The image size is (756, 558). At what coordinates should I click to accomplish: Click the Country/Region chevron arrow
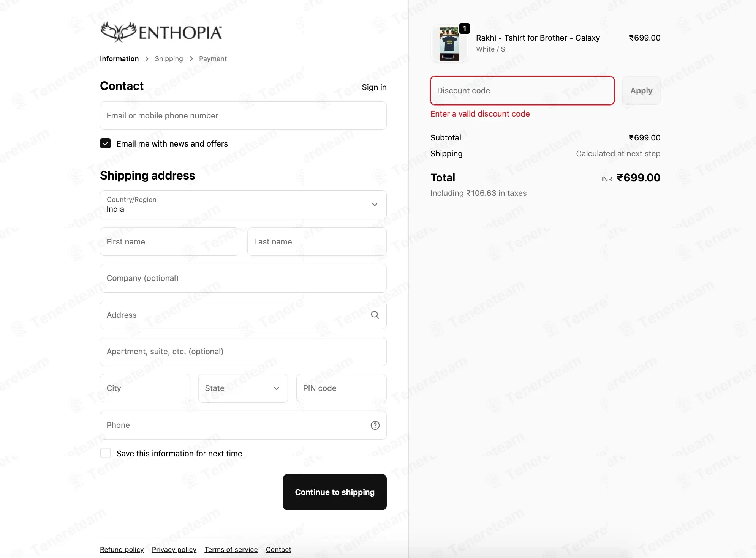click(375, 205)
